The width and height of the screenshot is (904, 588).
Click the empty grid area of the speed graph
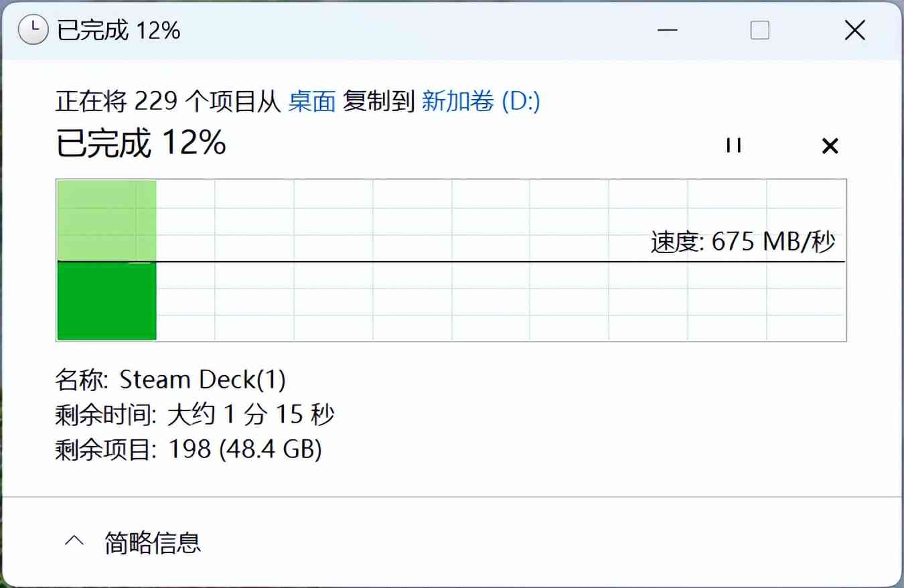click(x=469, y=301)
